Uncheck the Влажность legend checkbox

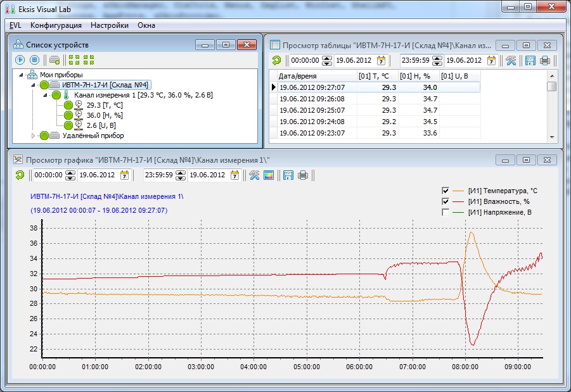pyautogui.click(x=445, y=201)
